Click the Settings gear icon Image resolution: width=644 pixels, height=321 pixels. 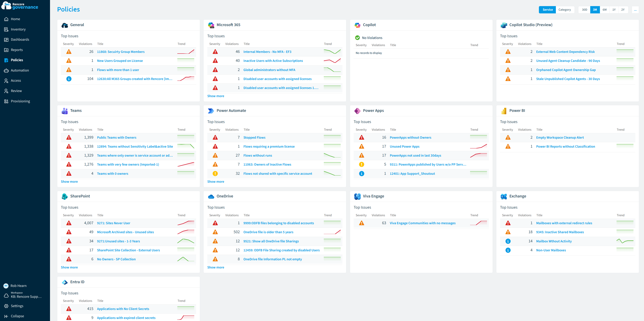pyautogui.click(x=6, y=306)
